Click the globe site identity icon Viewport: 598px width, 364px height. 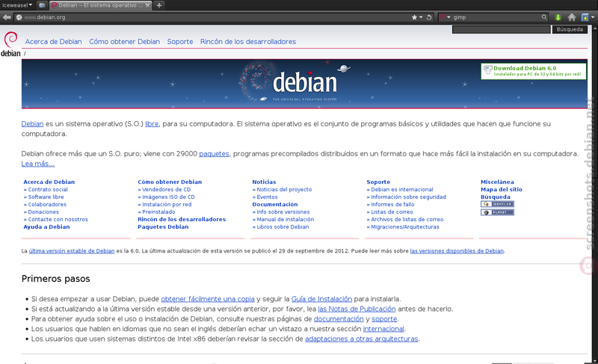coord(19,17)
